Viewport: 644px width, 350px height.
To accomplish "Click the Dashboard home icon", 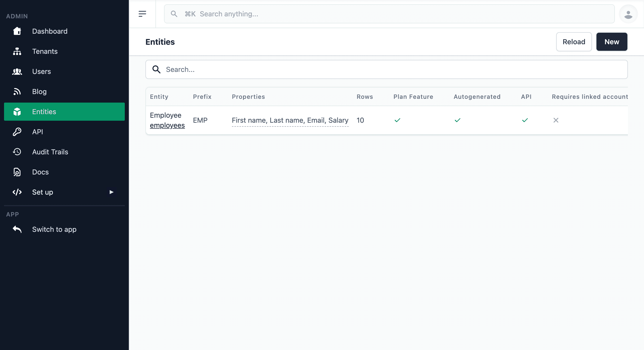I will pos(17,31).
